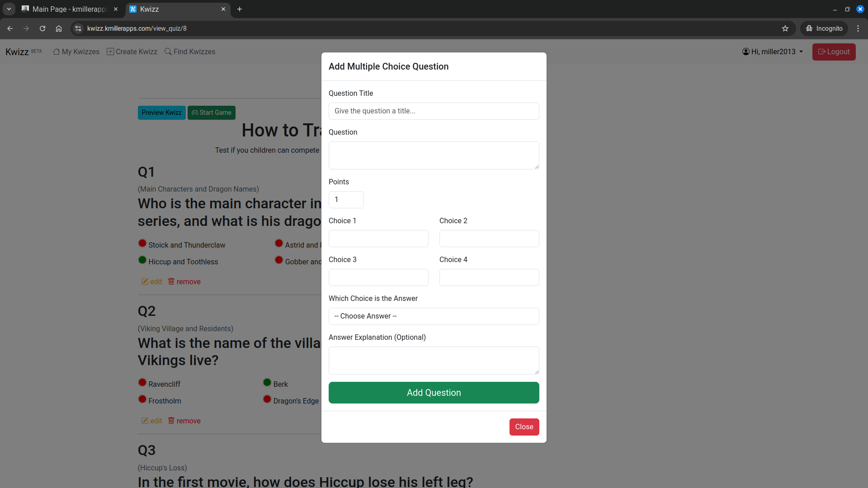The image size is (868, 488).
Task: Click '(Viking Village and Residents)' caption
Action: (x=185, y=328)
